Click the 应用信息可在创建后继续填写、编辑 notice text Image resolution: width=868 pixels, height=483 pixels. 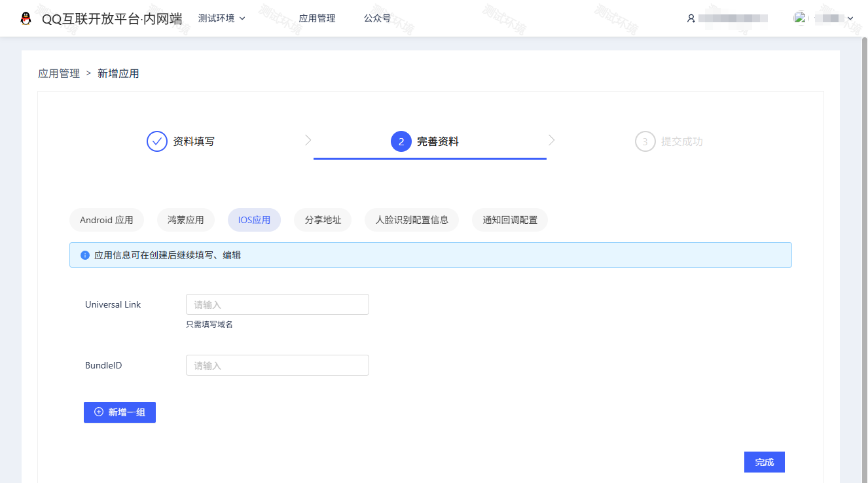click(x=168, y=255)
